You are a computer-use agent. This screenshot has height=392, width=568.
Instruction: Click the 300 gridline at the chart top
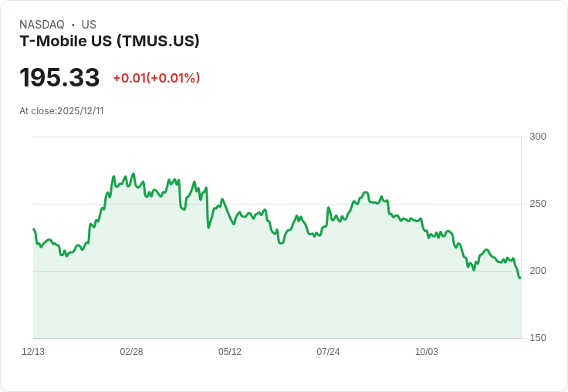(x=278, y=137)
